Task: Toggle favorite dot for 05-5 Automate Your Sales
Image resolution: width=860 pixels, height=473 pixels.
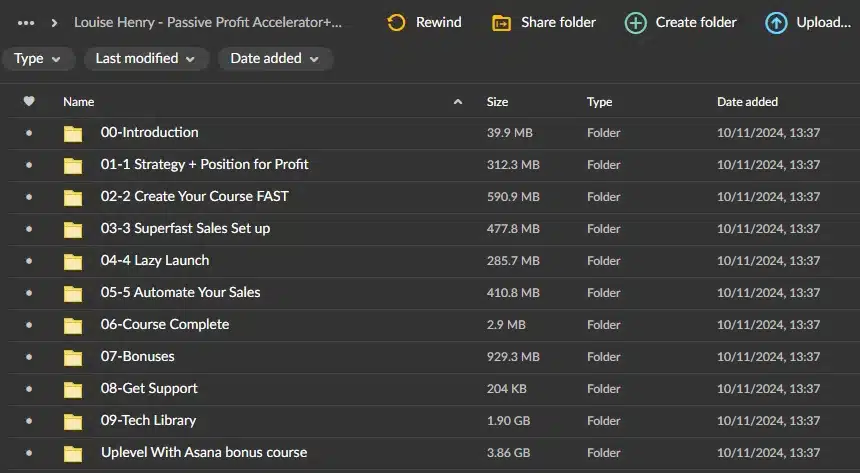Action: 29,292
